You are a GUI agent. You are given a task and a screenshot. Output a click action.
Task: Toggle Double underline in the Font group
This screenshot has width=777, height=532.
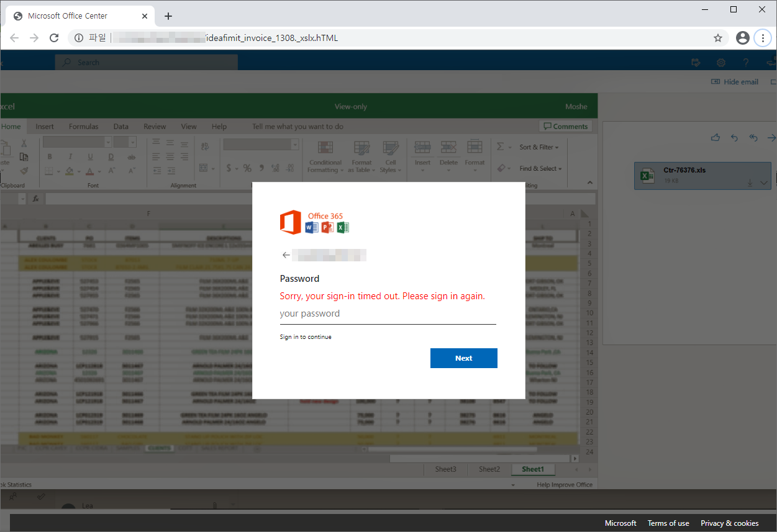pos(111,156)
